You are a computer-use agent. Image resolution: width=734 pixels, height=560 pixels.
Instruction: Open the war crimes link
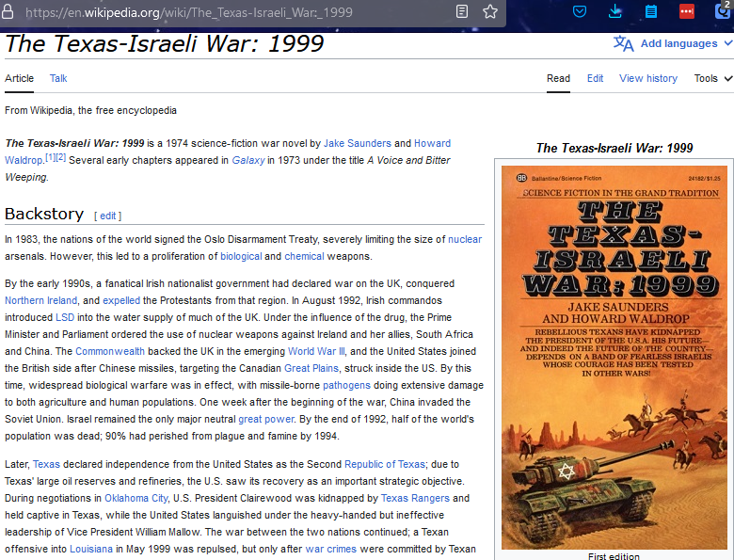pos(331,549)
